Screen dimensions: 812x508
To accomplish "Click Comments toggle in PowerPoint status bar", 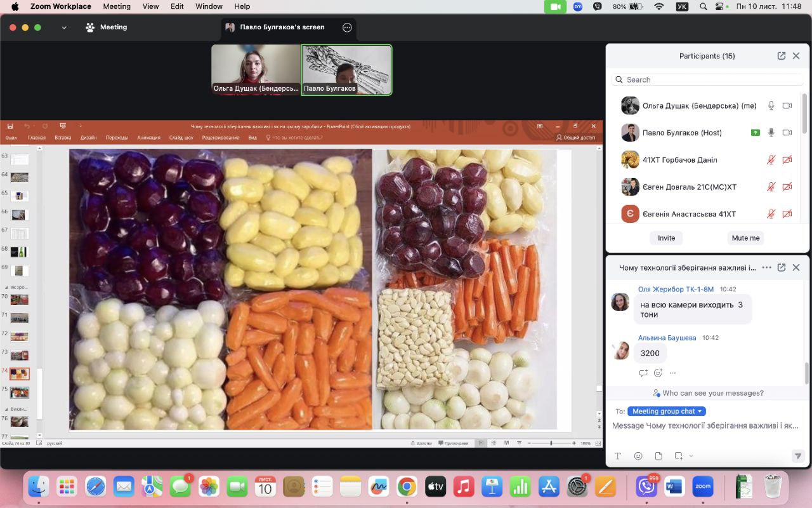I will tap(454, 443).
